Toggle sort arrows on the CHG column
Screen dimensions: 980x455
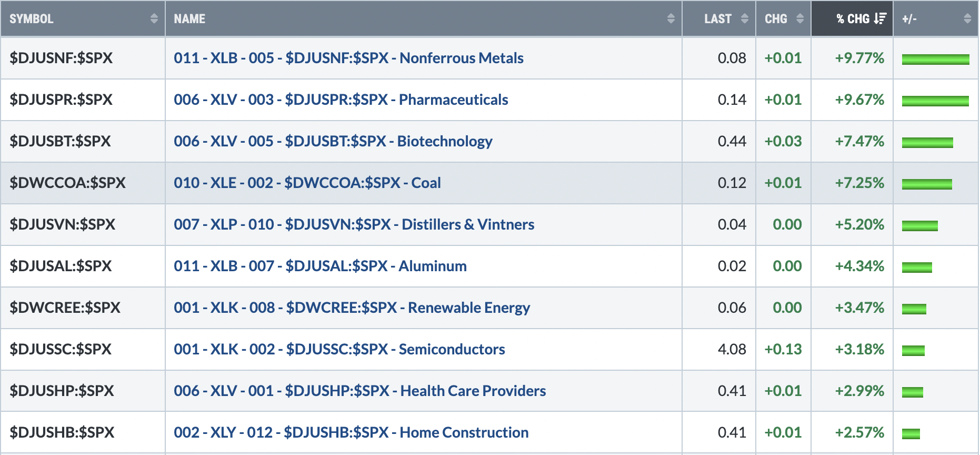800,18
